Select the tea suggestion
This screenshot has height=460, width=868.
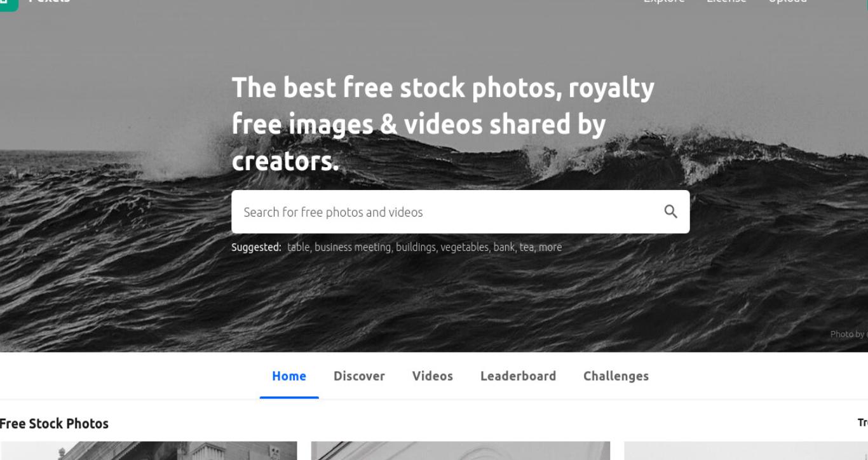pos(527,247)
